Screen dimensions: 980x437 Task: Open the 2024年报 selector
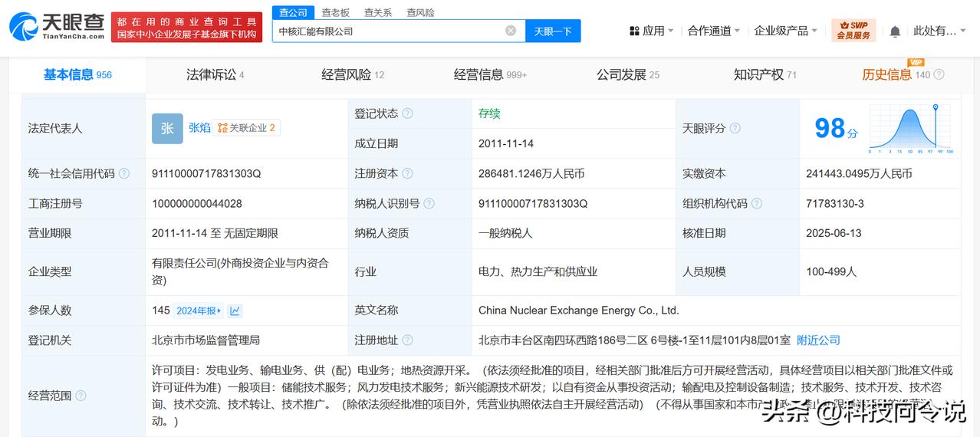pyautogui.click(x=199, y=310)
